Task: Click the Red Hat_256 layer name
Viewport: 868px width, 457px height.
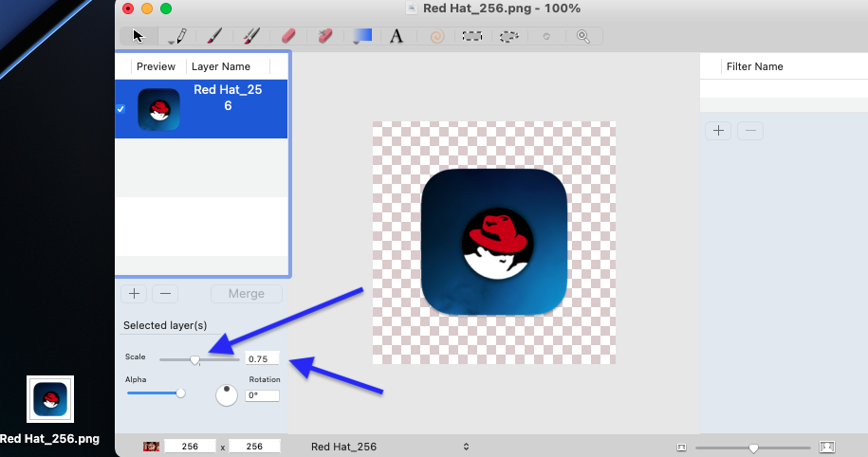Action: 228,98
